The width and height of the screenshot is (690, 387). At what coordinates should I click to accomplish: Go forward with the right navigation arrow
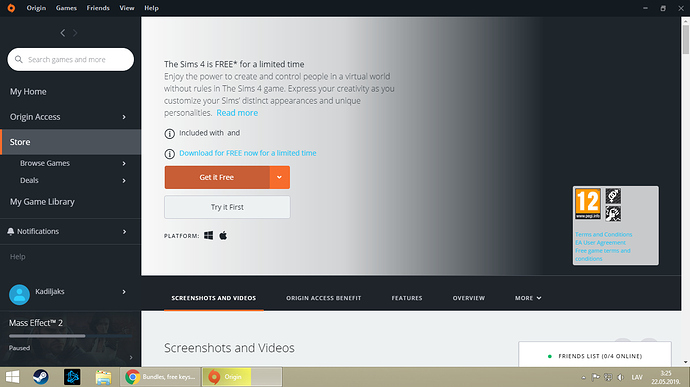point(75,33)
